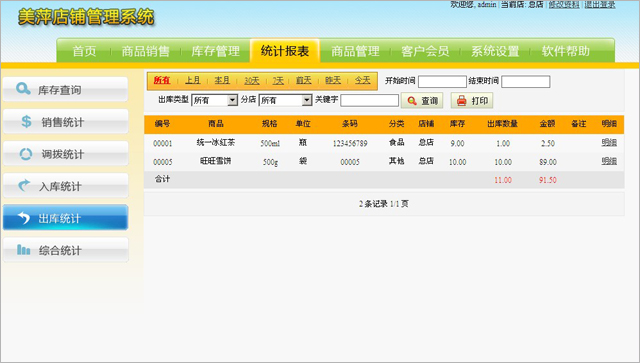
Task: Click product code 00001
Action: tap(162, 143)
